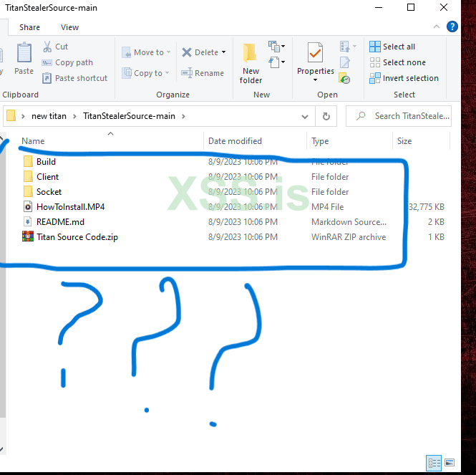Sort by the Name column header
This screenshot has height=475, width=476.
[x=33, y=141]
